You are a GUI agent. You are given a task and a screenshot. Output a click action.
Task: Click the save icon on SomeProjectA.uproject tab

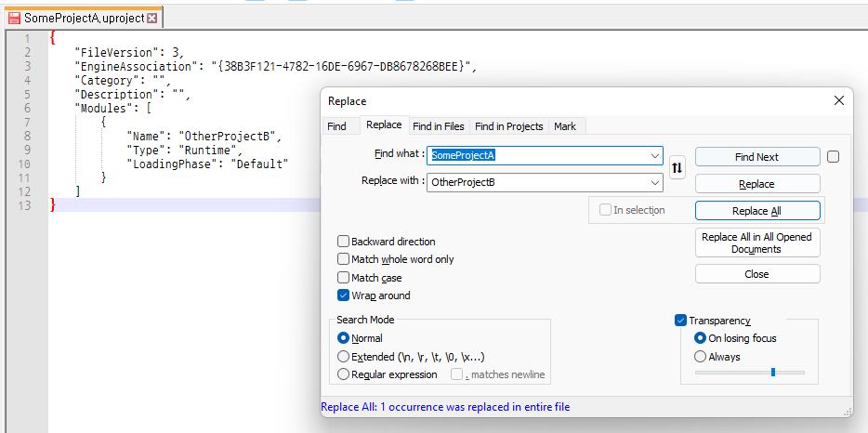[14, 18]
